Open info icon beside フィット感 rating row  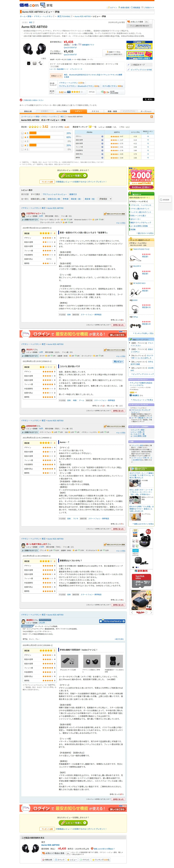click(102, 147)
